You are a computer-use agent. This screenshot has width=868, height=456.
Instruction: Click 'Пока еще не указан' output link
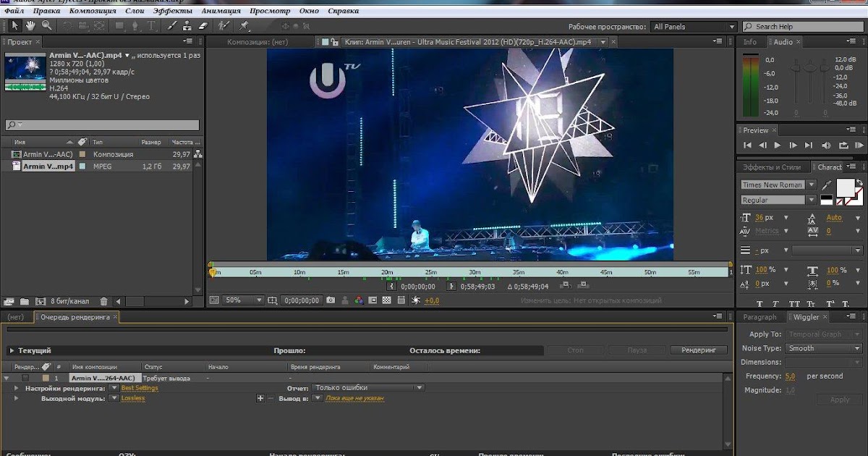click(x=354, y=398)
